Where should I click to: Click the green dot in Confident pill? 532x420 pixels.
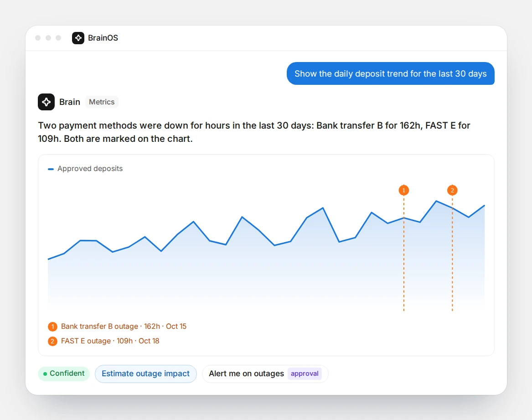45,374
